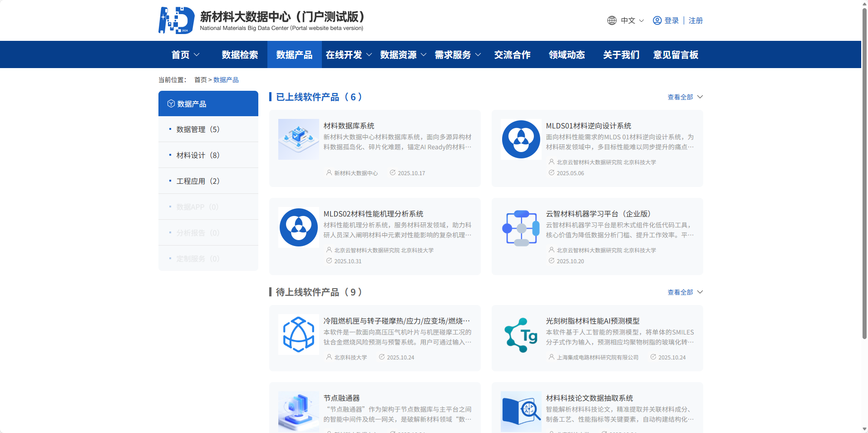Open the 数据检索 navigation tab
Image resolution: width=868 pixels, height=433 pixels.
(240, 55)
